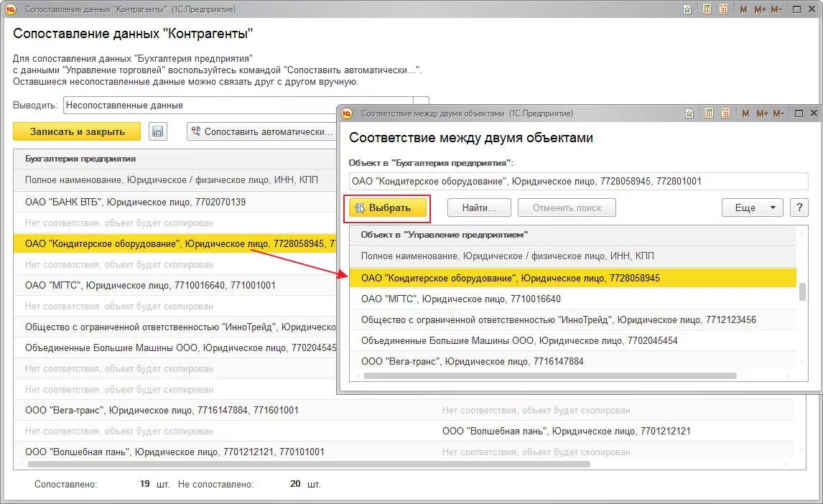Click Записать и закрыть button
This screenshot has height=504, width=823.
[x=77, y=131]
